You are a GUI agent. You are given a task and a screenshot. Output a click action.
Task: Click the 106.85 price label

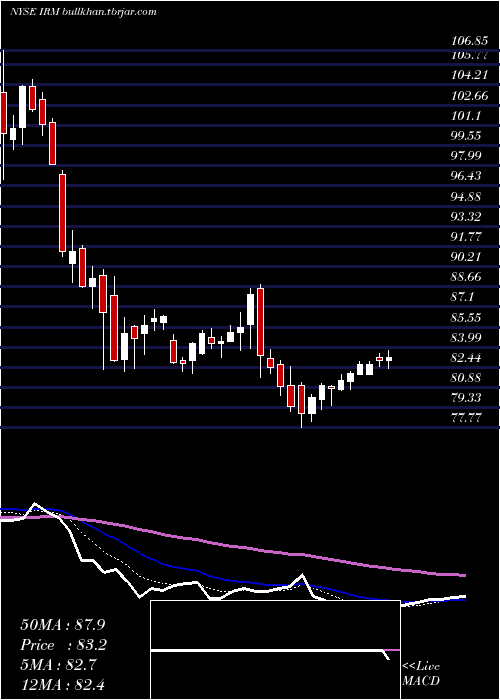click(x=469, y=42)
